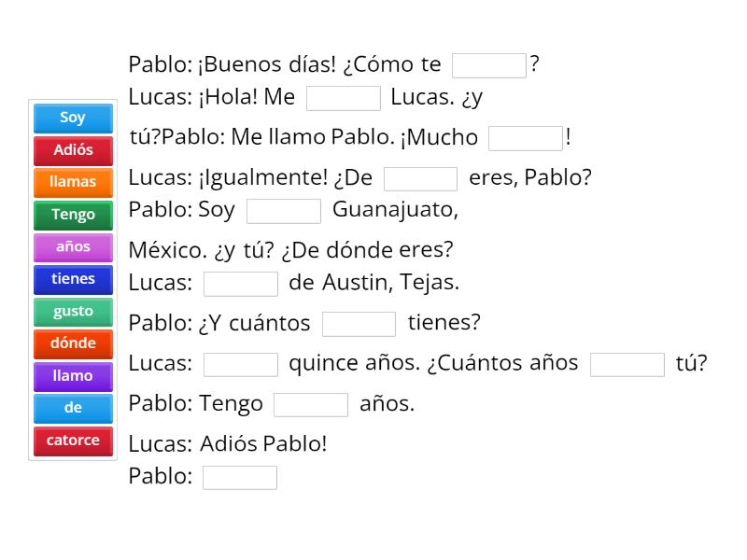
Task: Click the final blank after "Pablo:"
Action: click(240, 477)
